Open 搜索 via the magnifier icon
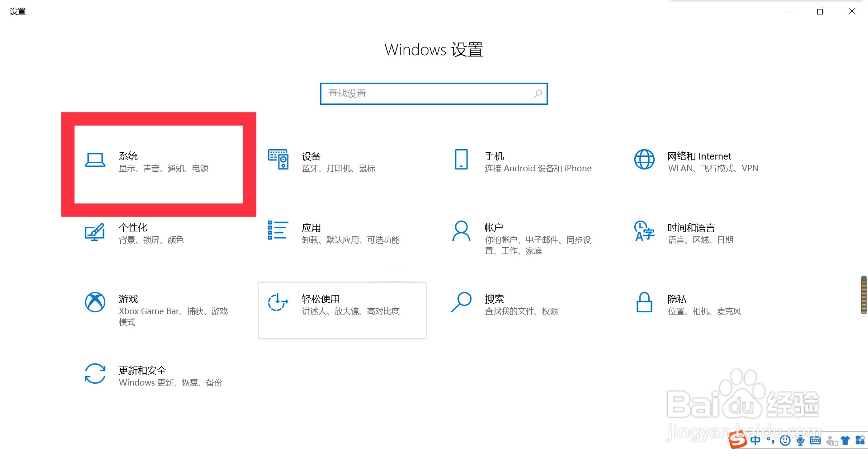This screenshot has height=461, width=868. [461, 303]
